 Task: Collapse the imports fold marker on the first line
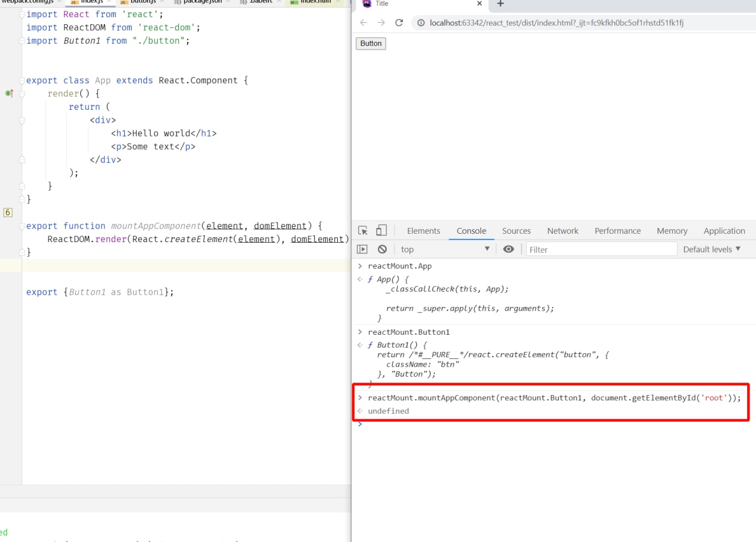click(22, 14)
